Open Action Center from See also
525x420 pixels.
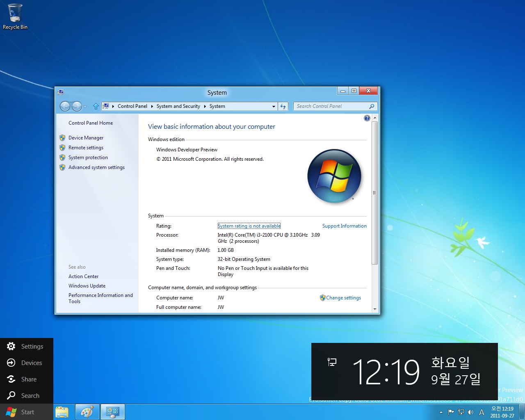84,276
